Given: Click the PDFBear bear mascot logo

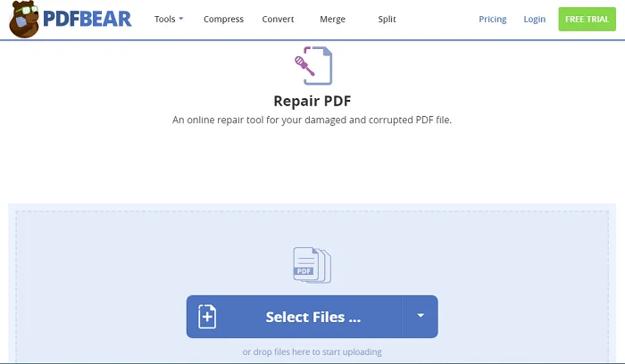Looking at the screenshot, I should (24, 19).
